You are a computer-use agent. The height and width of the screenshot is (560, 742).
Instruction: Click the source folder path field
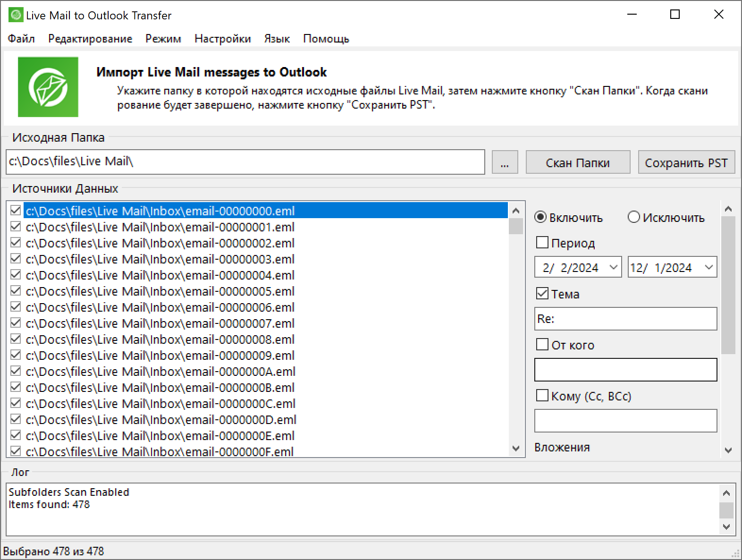coord(245,162)
